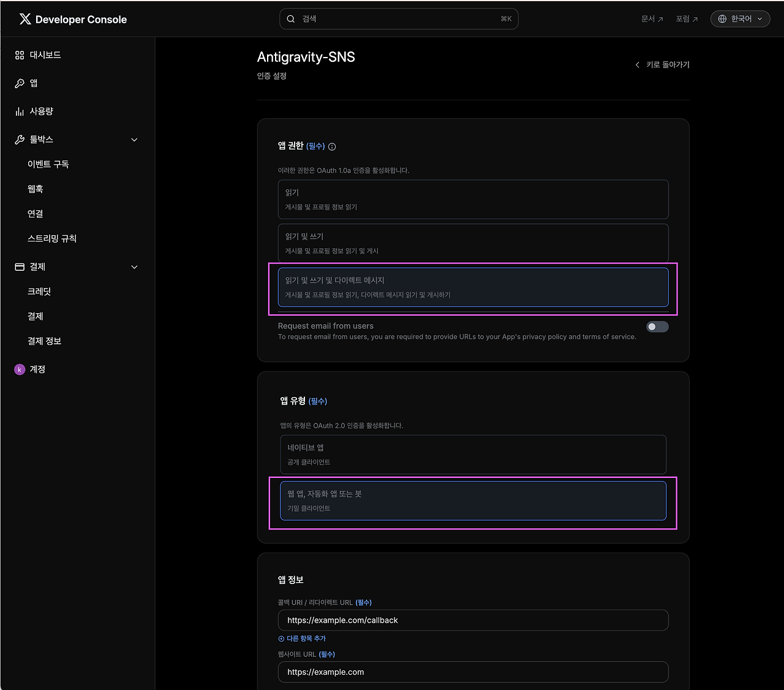
Task: Open the dashboard grid icon
Action: pos(20,55)
